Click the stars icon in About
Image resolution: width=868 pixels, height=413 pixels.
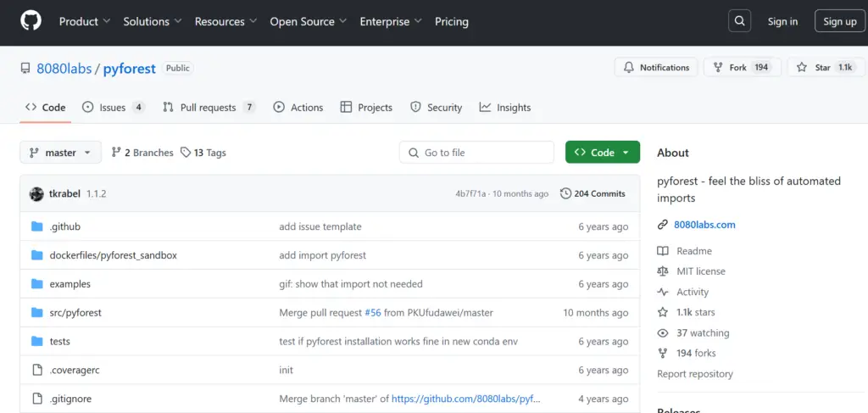tap(663, 312)
